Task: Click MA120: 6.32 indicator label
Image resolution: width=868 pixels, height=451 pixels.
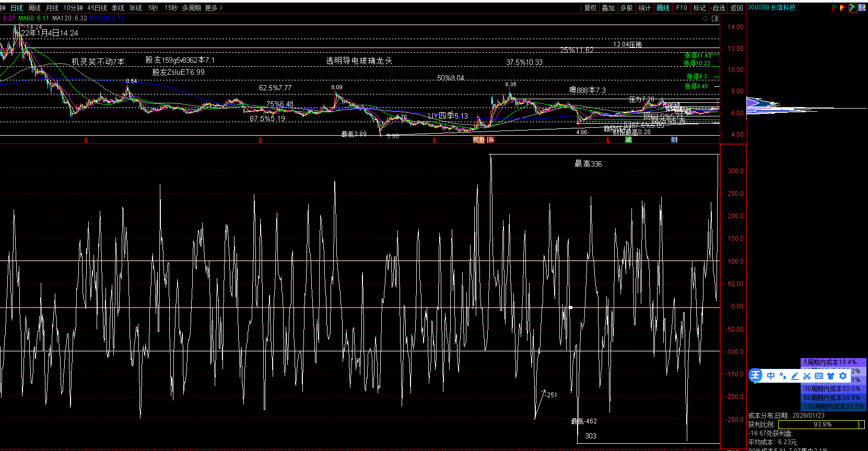Action: (69, 18)
